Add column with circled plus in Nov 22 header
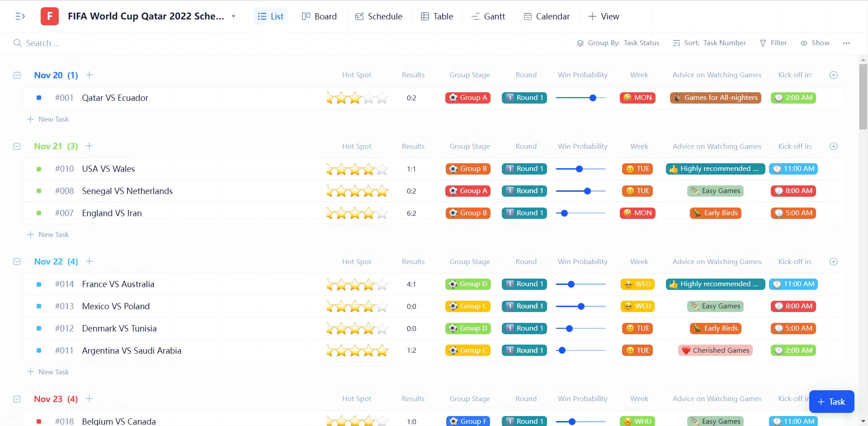Image resolution: width=868 pixels, height=426 pixels. [834, 262]
